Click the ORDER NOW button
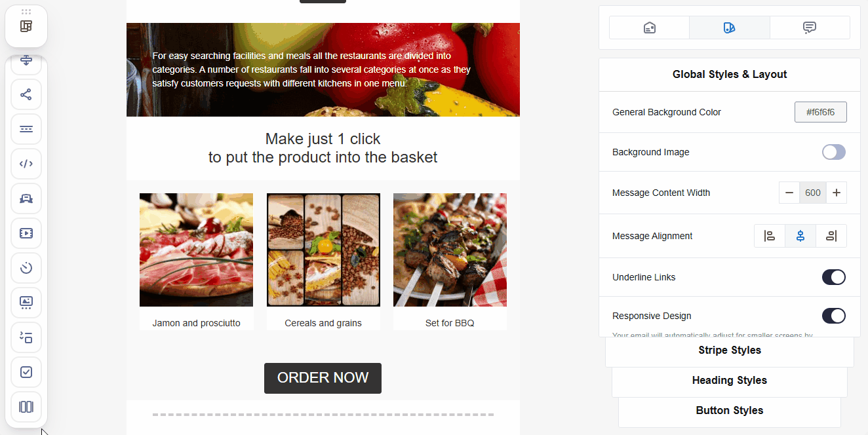The width and height of the screenshot is (868, 435). (x=323, y=378)
